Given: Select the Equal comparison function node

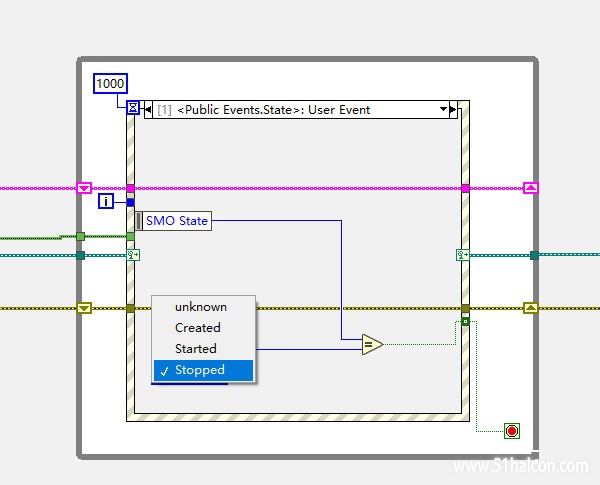Looking at the screenshot, I should (372, 345).
